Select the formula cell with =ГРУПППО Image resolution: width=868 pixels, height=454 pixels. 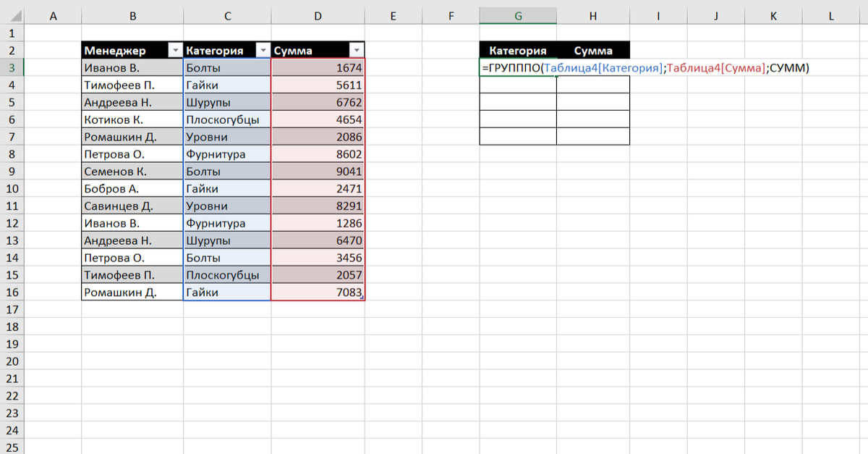click(518, 68)
